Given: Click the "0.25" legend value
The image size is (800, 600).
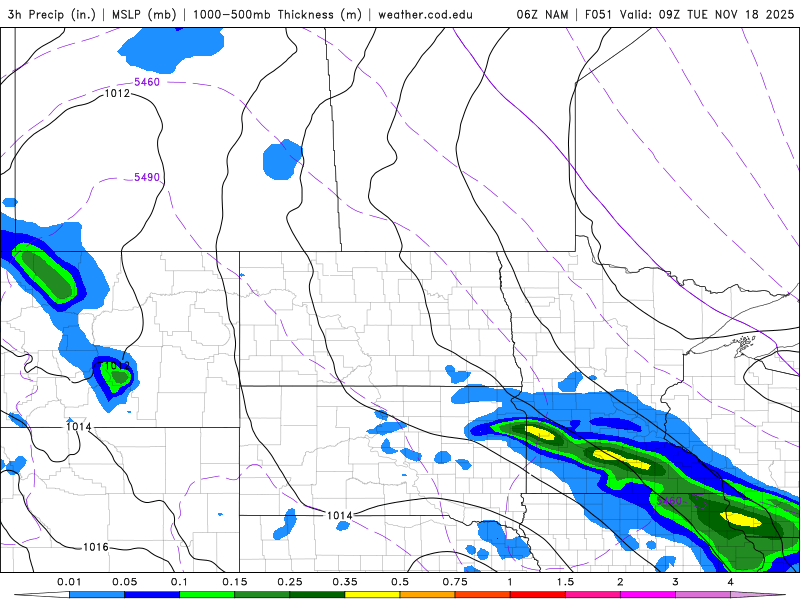Looking at the screenshot, I should (290, 582).
